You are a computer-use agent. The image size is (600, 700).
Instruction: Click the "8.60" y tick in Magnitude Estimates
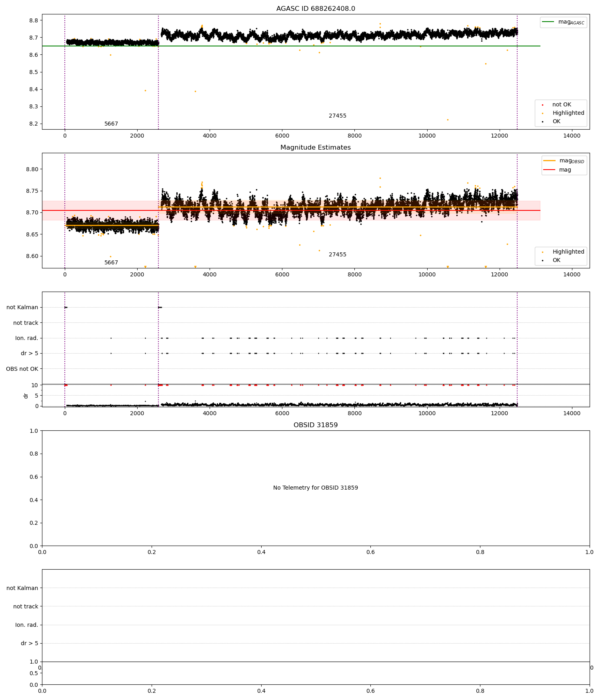coord(32,256)
